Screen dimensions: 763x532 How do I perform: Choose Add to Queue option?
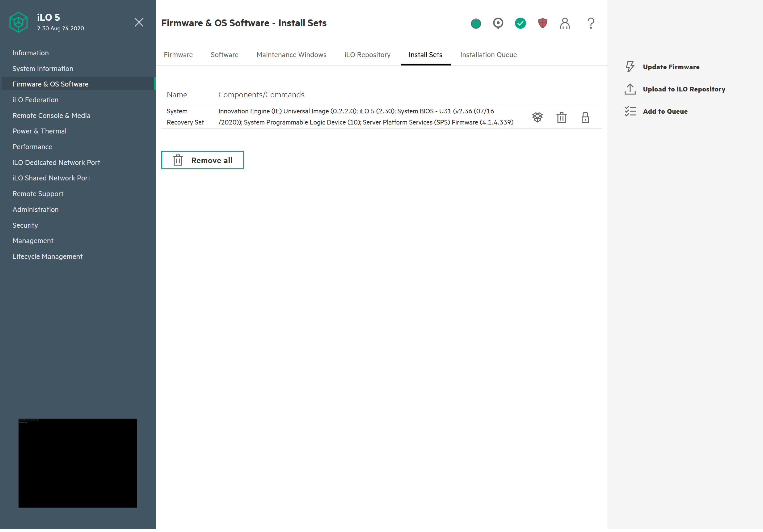(x=665, y=111)
